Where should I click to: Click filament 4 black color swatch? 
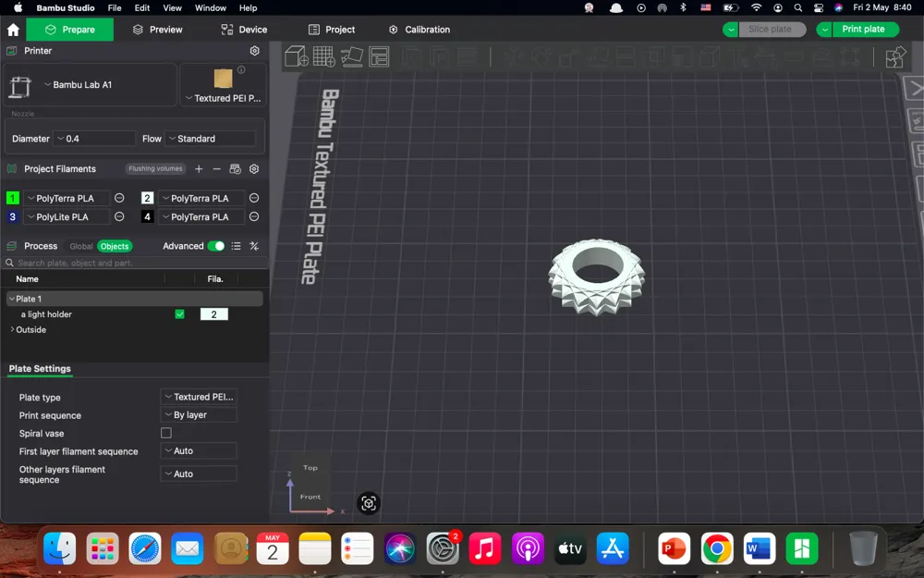(x=147, y=217)
